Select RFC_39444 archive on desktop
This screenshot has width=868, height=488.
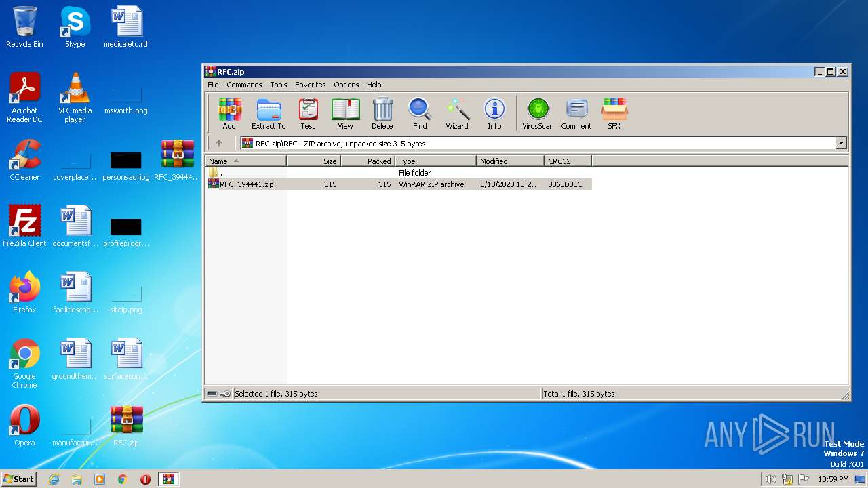(x=177, y=160)
